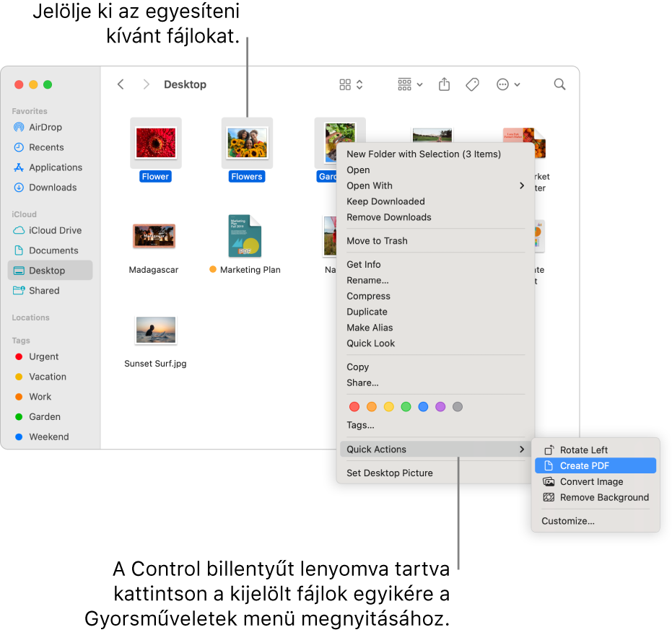Select Desktop in the sidebar
The width and height of the screenshot is (672, 635).
50,271
